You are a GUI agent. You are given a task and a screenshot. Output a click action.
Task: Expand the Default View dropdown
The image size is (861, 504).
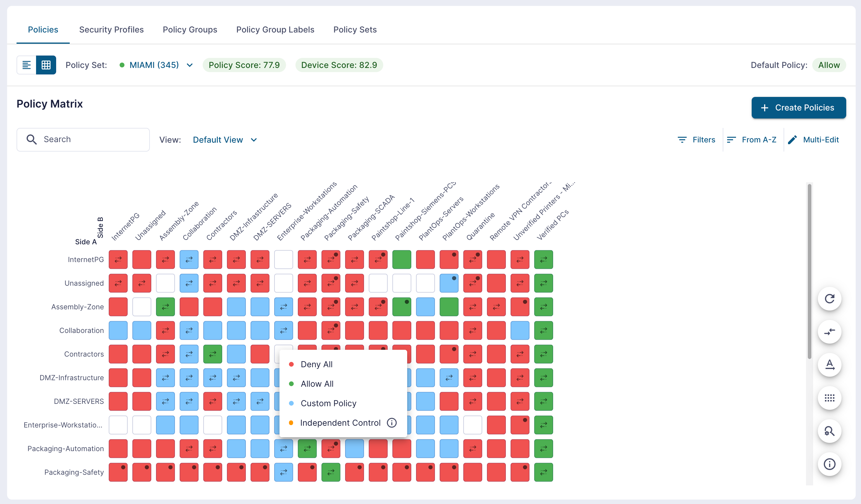(x=225, y=140)
